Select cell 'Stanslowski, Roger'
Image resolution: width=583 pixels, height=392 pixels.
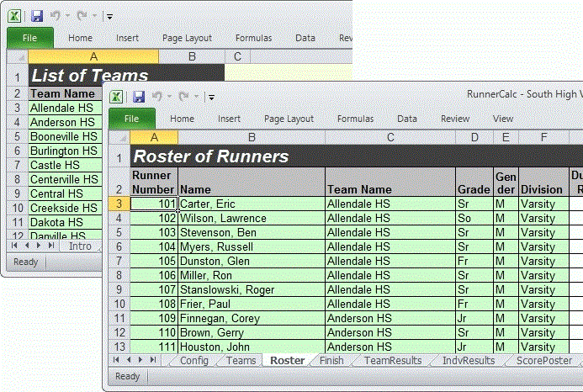tap(252, 289)
